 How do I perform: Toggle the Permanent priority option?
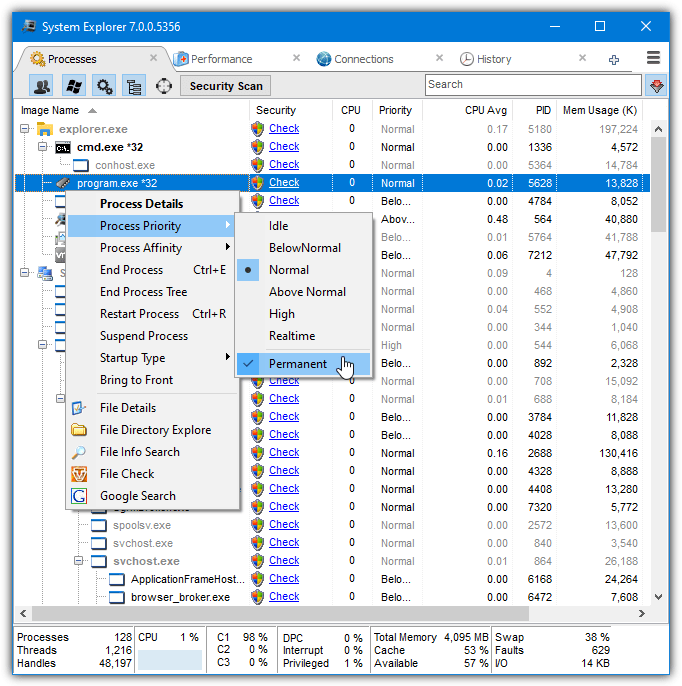click(x=304, y=364)
